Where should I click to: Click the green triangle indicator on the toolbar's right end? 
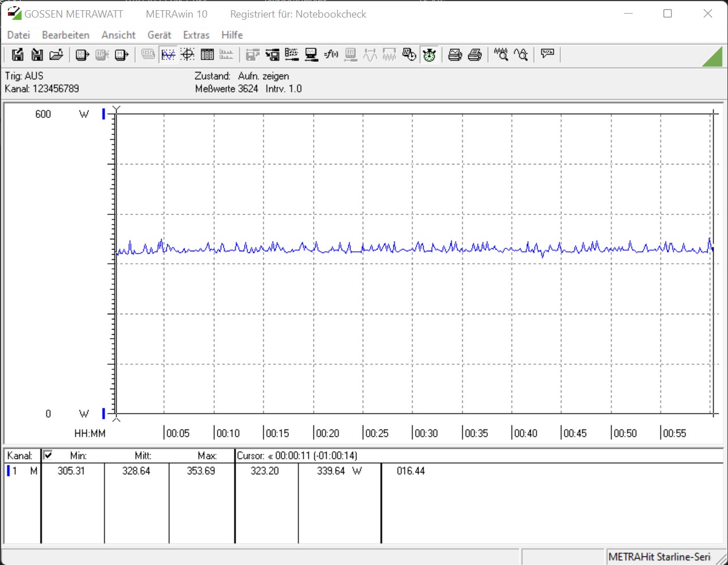click(x=712, y=56)
